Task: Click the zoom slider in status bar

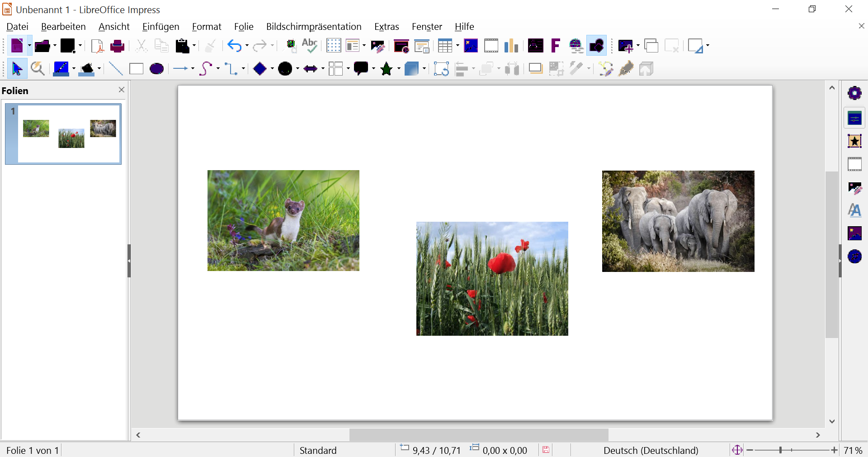Action: coord(792,450)
